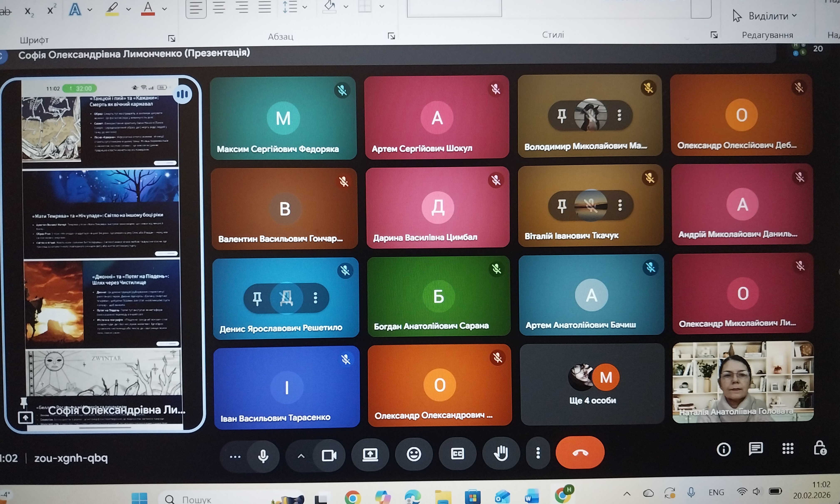Toggle the microphone button
Screen dimensions: 840x504
pos(263,456)
